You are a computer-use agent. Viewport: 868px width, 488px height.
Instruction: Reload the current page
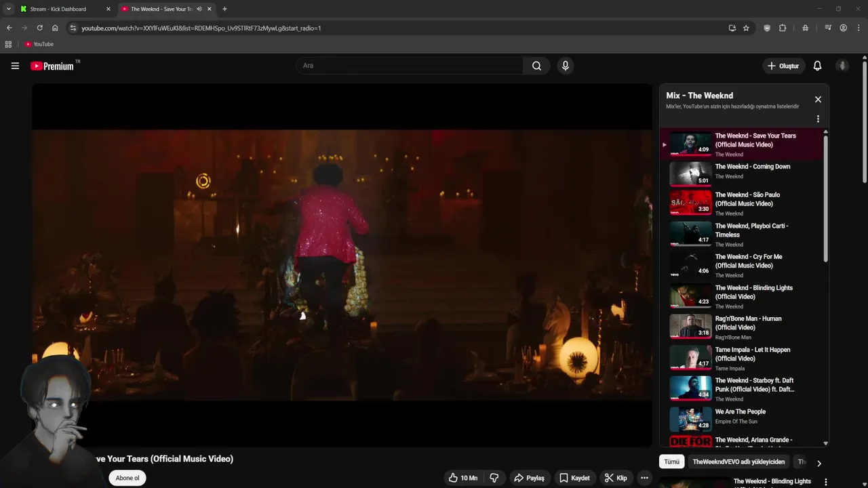tap(39, 28)
